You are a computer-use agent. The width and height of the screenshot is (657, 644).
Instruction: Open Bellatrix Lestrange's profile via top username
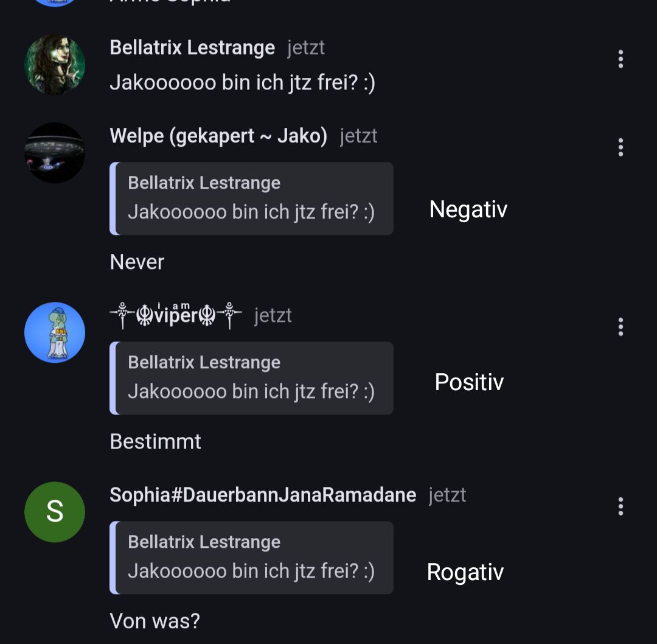[192, 47]
